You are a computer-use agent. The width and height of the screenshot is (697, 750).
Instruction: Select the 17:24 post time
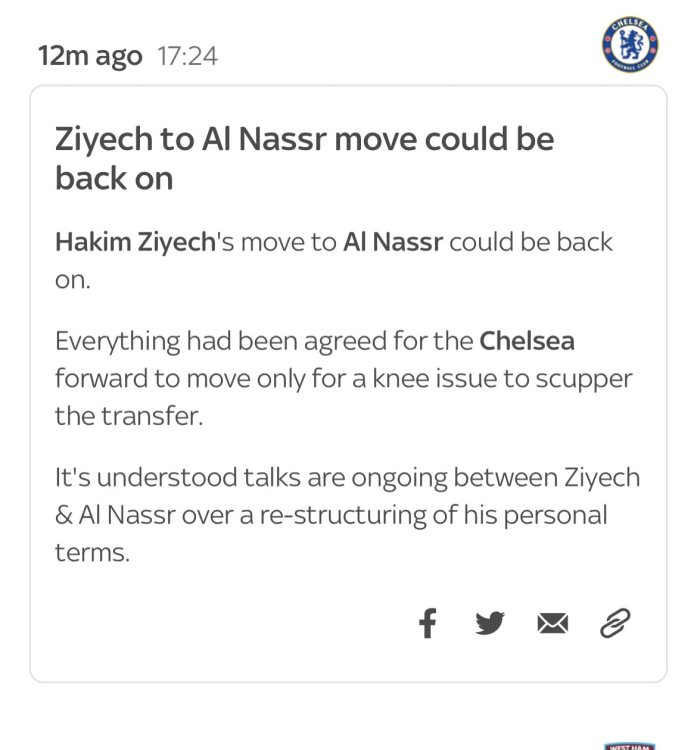[x=187, y=56]
